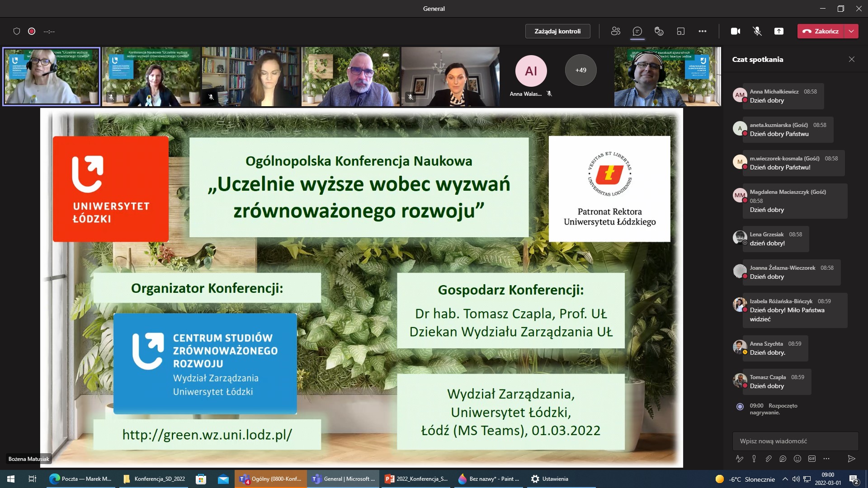The image size is (868, 488).
Task: Switch to General Microsoft Teams taskbar item
Action: point(344,479)
